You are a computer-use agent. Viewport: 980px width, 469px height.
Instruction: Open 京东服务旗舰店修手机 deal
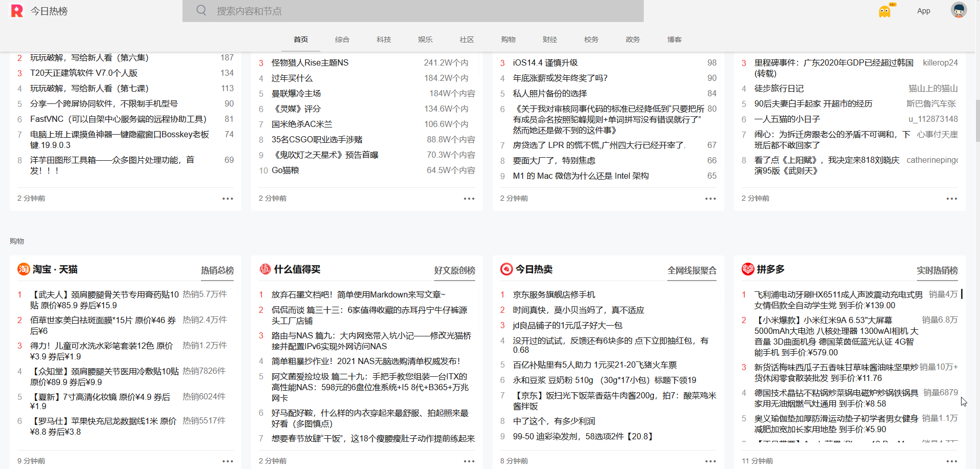pos(554,295)
